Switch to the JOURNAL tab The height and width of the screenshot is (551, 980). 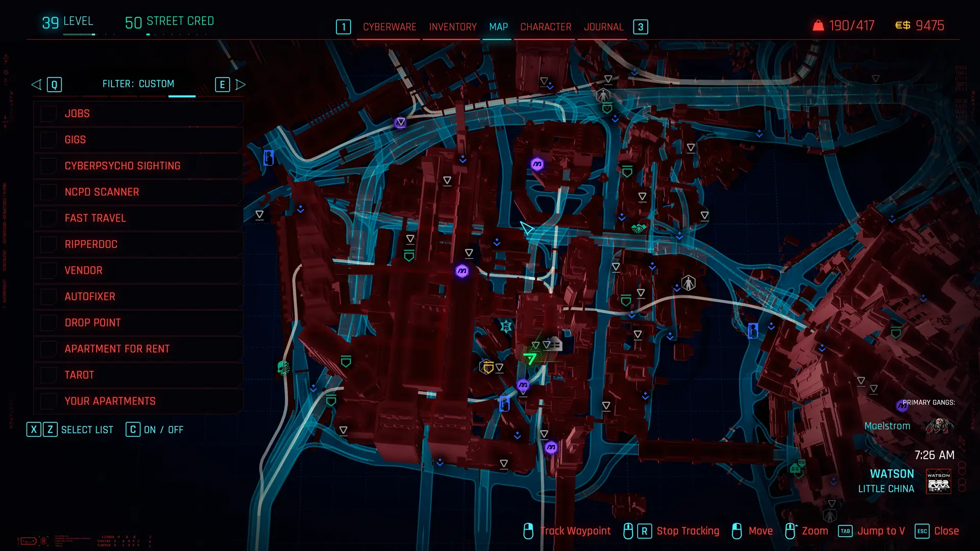click(x=604, y=26)
